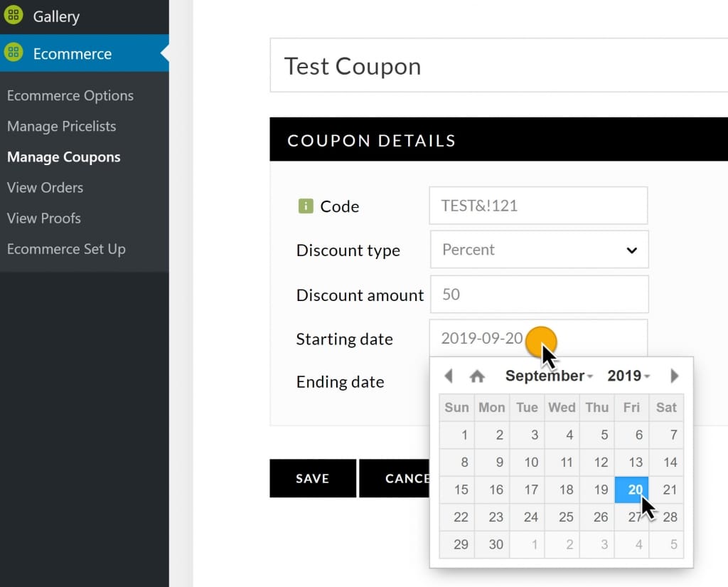Open the Discount type dropdown showing Percent
The image size is (728, 587).
click(x=538, y=250)
